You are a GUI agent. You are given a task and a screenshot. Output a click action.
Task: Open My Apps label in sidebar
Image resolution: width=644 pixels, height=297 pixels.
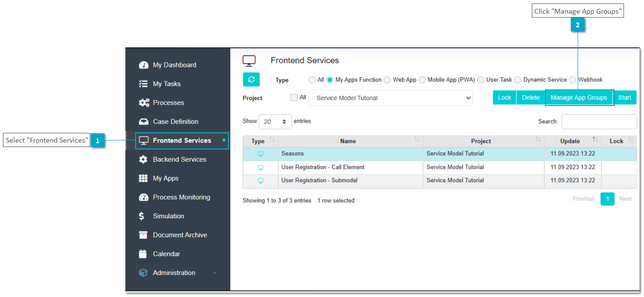(166, 178)
